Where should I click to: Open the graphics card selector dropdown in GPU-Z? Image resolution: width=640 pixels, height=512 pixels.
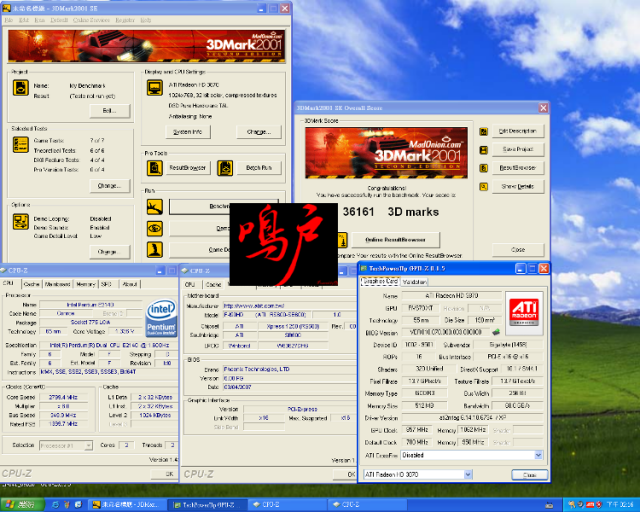468,474
